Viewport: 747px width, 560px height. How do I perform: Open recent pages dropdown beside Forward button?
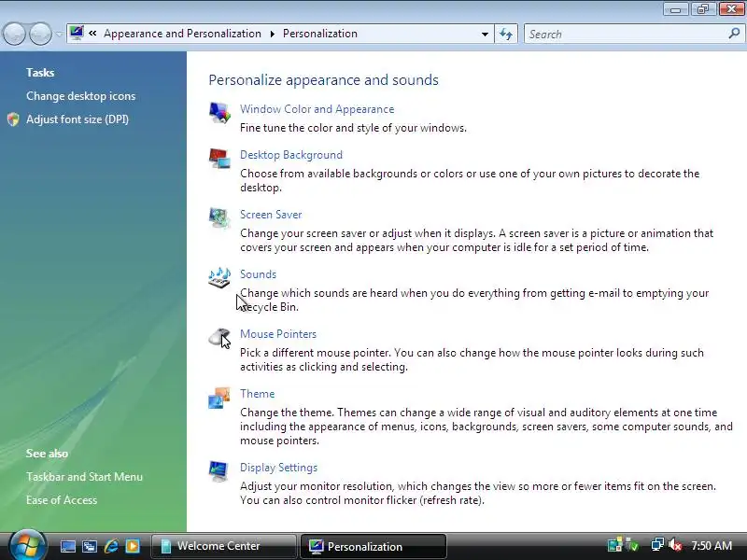pyautogui.click(x=59, y=34)
